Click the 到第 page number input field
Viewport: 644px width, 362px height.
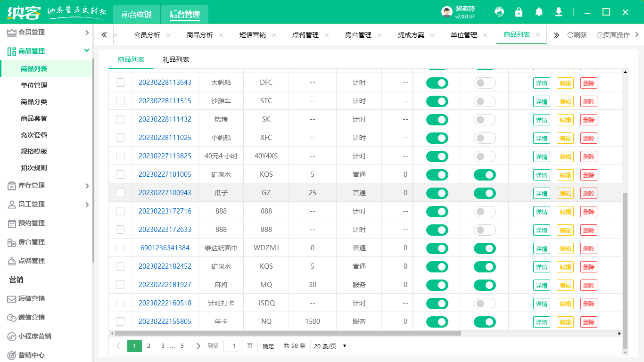pyautogui.click(x=233, y=346)
